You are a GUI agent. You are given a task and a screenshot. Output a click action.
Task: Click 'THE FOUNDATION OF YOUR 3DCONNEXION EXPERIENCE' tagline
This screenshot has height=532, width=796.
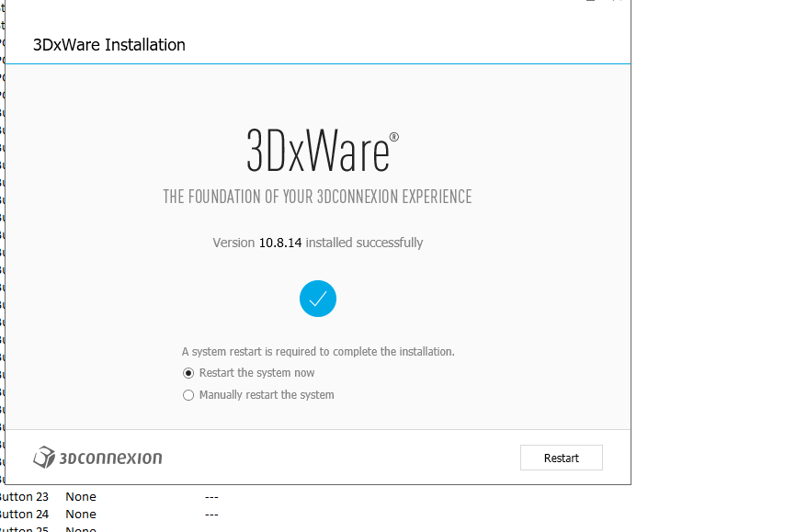pyautogui.click(x=317, y=197)
